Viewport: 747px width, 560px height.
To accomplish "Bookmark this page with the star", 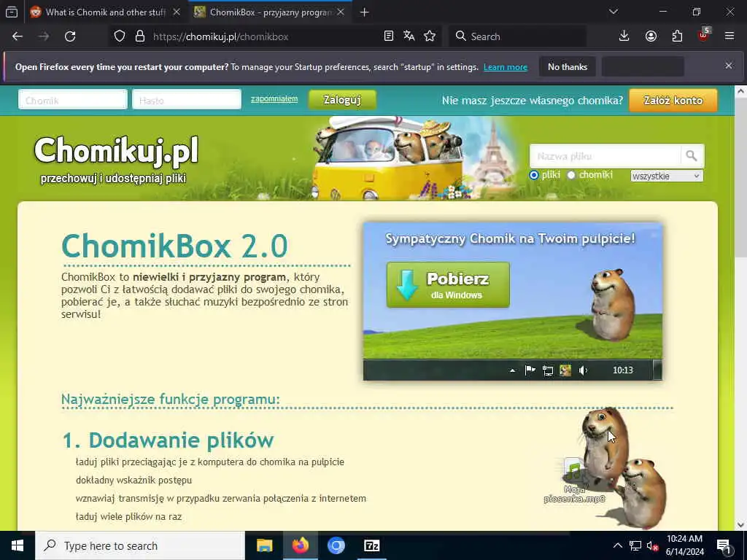I will (430, 36).
